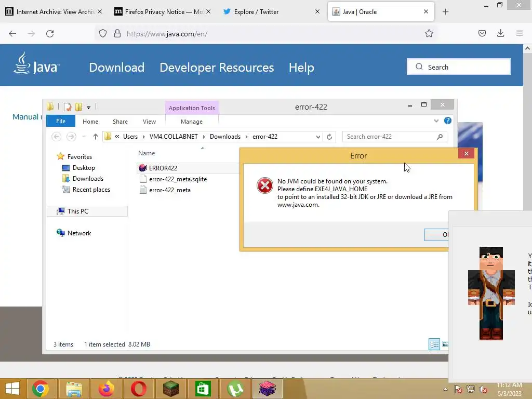Viewport: 532px width, 399px height.
Task: Show hidden tray icons arrow
Action: [x=445, y=390]
